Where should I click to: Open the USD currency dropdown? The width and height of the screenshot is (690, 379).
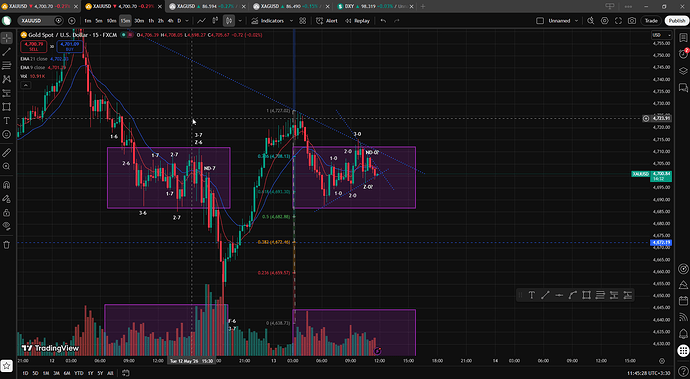click(661, 35)
